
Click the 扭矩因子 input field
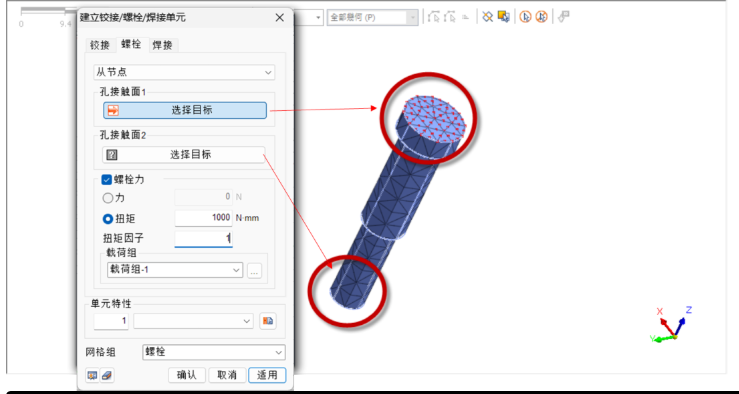tap(204, 238)
